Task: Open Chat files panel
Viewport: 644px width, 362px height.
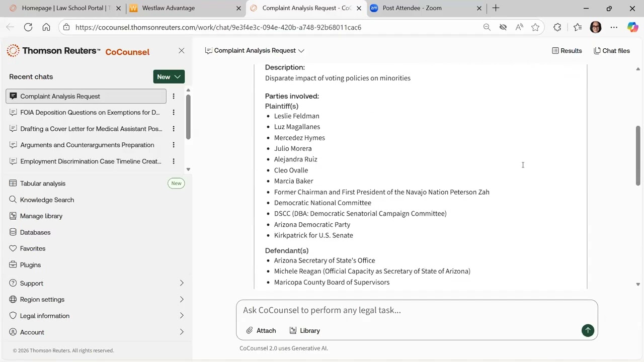Action: click(612, 51)
